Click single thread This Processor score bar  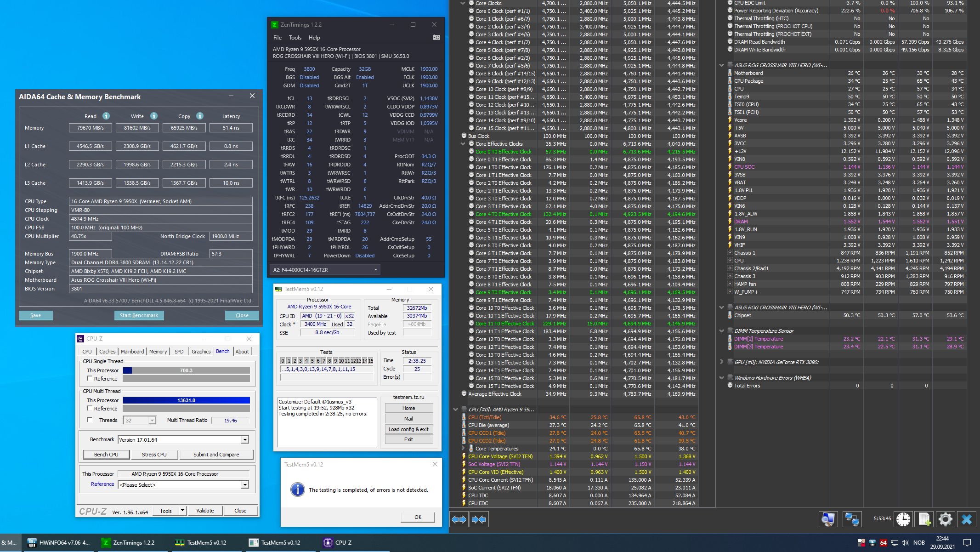click(186, 370)
